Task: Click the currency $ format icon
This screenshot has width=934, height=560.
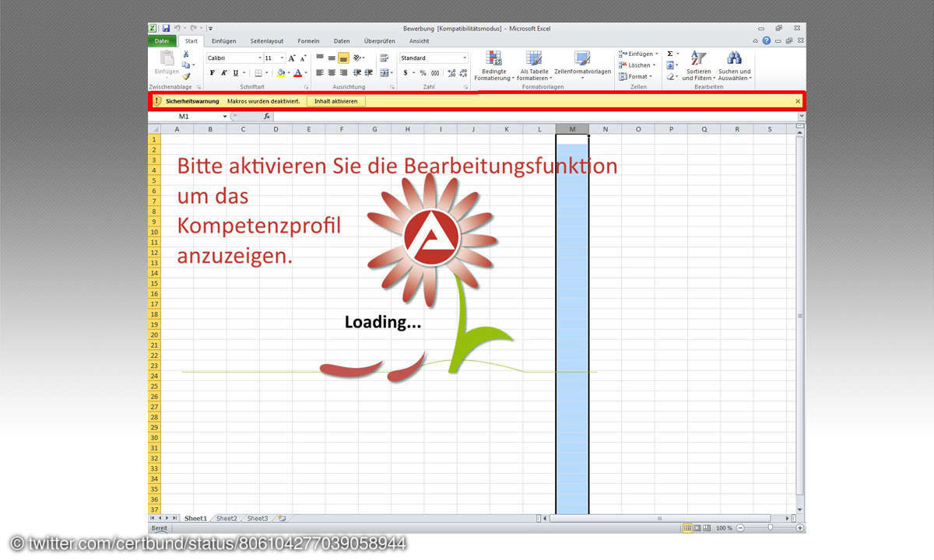Action: tap(405, 73)
